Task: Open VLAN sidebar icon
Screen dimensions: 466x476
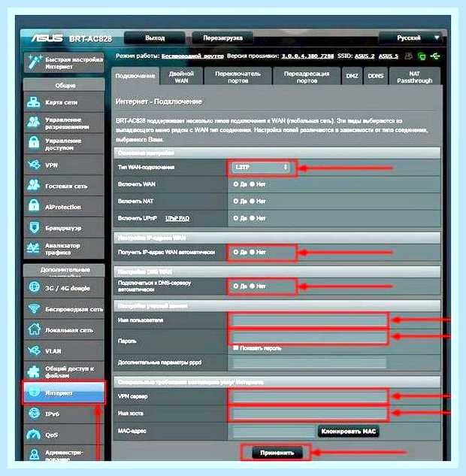Action: click(x=34, y=350)
